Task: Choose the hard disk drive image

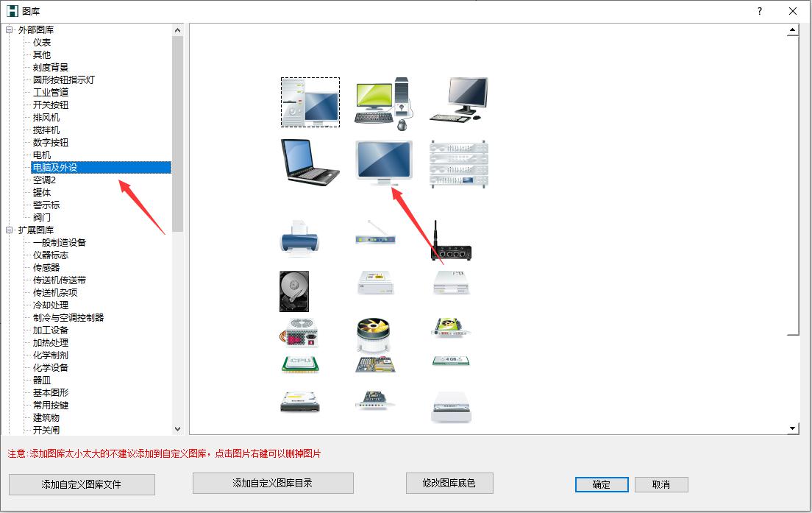Action: 294,291
